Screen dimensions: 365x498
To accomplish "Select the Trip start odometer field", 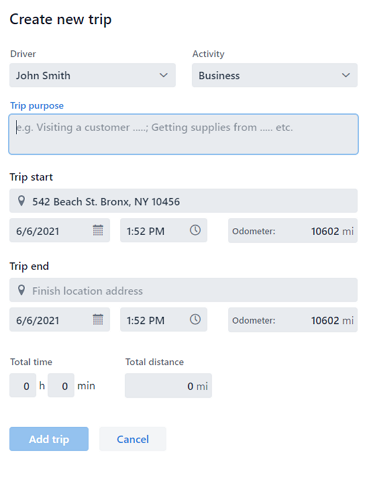I will 293,230.
